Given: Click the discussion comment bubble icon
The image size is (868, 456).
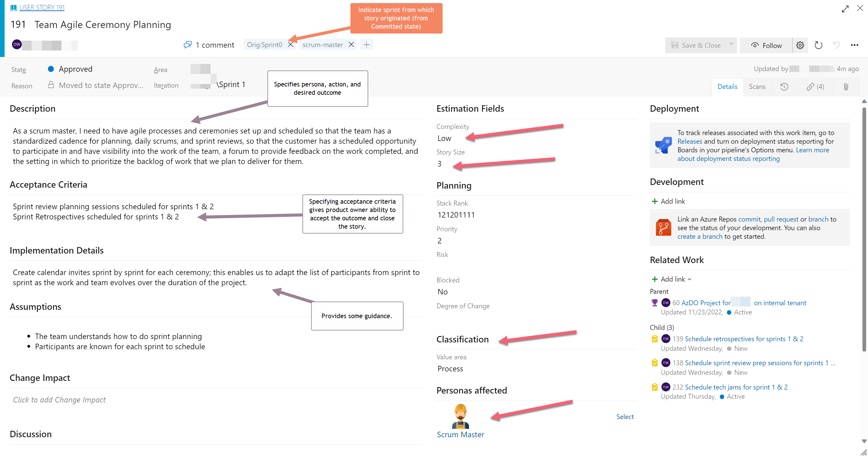Looking at the screenshot, I should (x=188, y=45).
